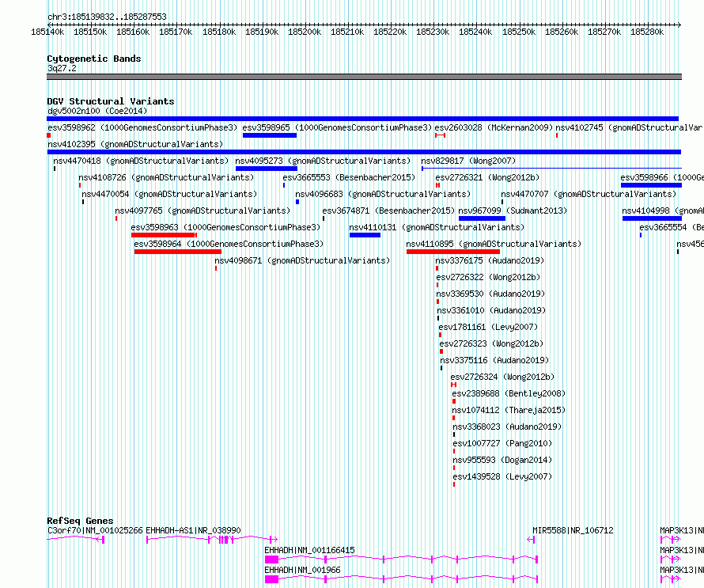The height and width of the screenshot is (588, 704).
Task: Click the blue bar under nsv967099
Action: coord(483,218)
